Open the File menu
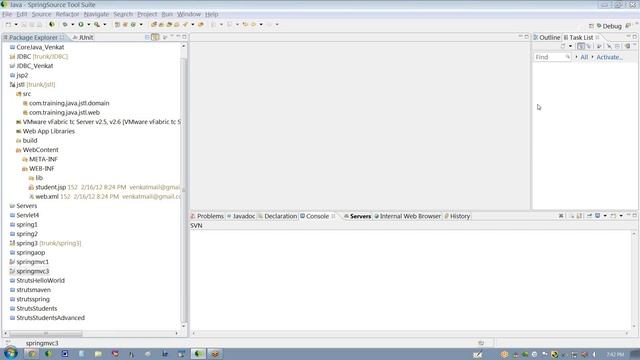The height and width of the screenshot is (360, 640). click(7, 14)
